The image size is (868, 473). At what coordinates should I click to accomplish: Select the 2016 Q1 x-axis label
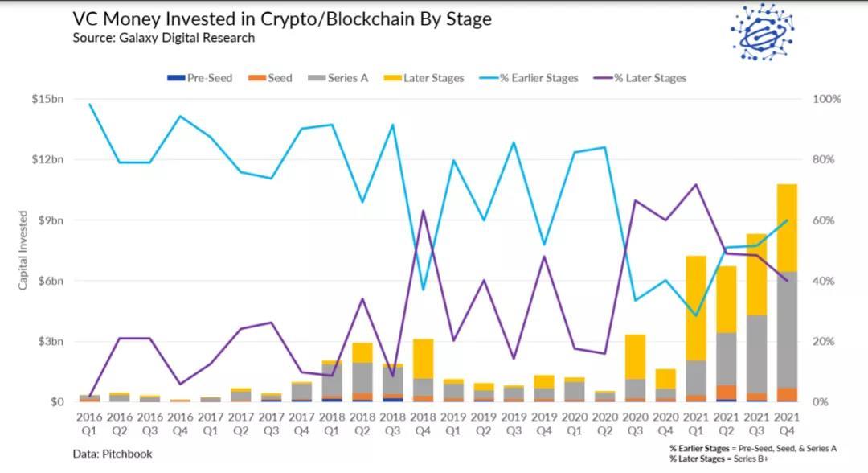88,422
